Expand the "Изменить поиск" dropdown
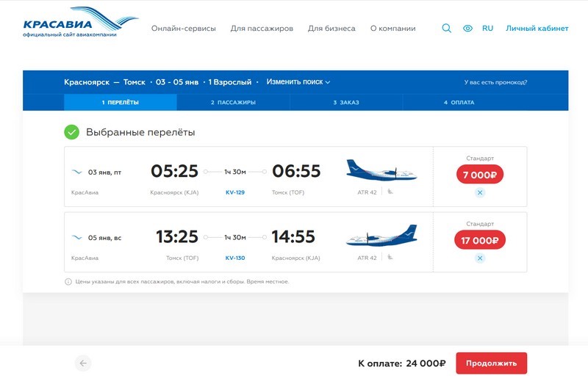588x381 pixels. [x=298, y=82]
